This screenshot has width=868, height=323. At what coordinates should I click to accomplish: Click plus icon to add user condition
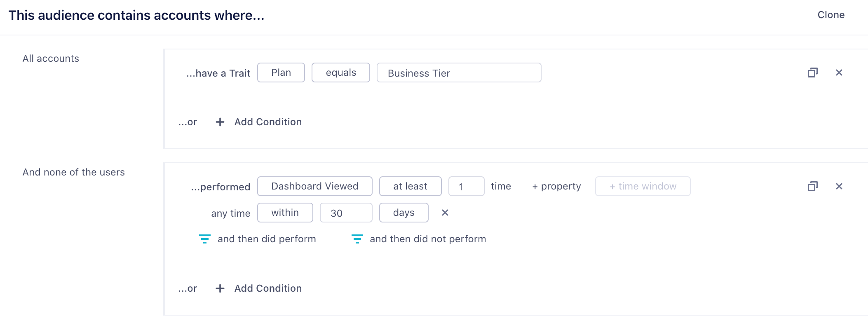coord(220,288)
